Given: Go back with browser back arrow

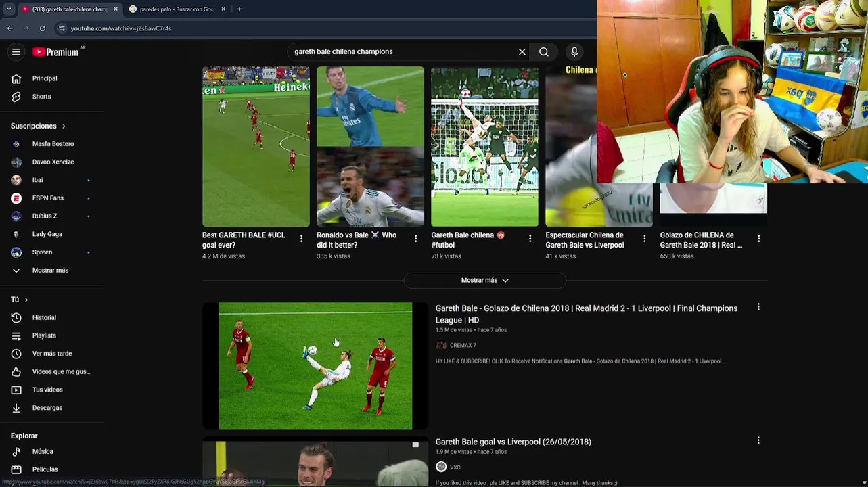Looking at the screenshot, I should pos(10,28).
